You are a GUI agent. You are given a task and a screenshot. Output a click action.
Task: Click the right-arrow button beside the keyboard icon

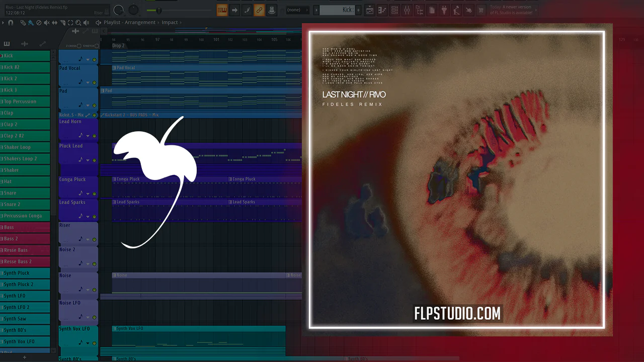[234, 10]
